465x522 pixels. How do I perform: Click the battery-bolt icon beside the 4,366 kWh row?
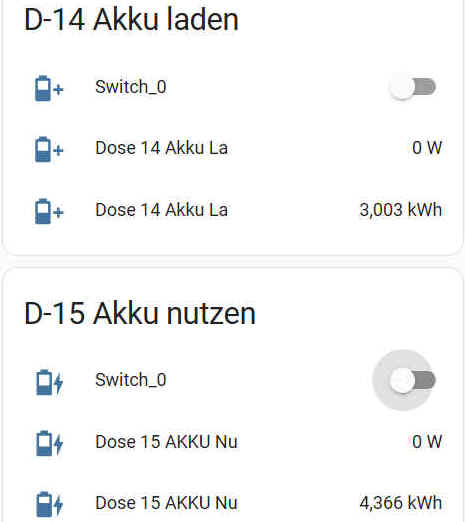click(49, 504)
